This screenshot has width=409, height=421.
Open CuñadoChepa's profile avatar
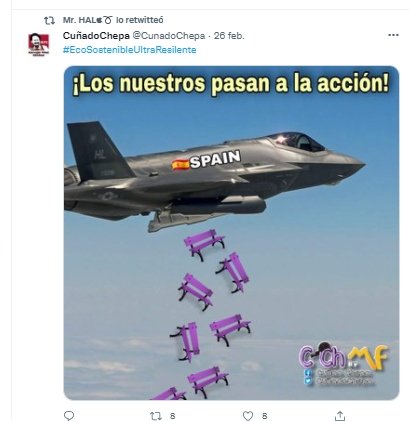click(x=38, y=44)
